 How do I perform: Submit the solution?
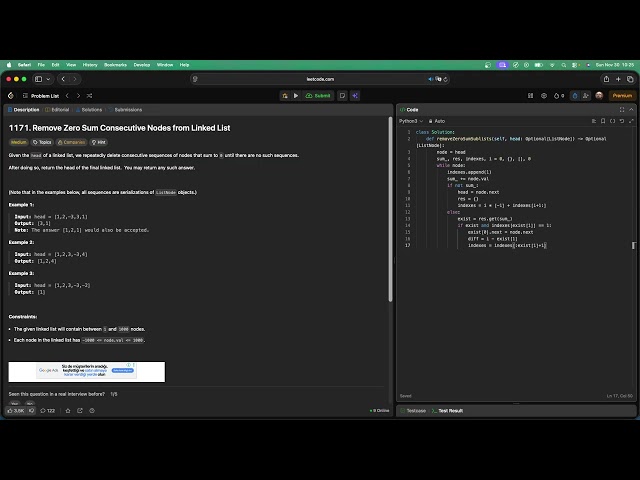318,96
